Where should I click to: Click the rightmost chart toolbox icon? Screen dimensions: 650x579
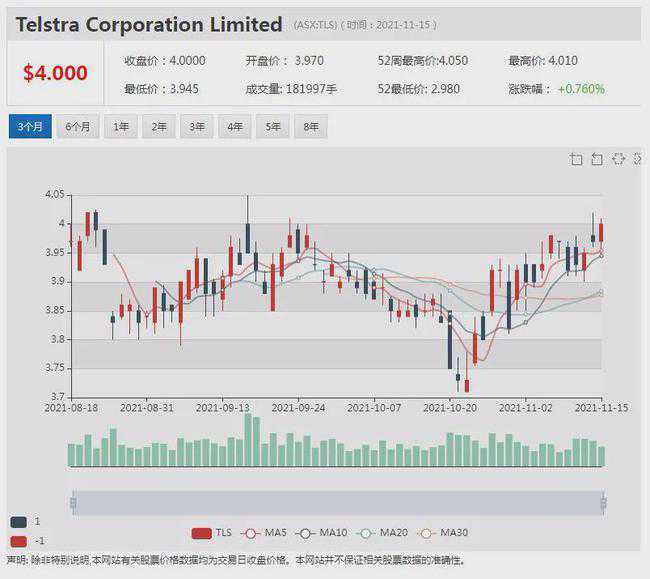point(638,159)
